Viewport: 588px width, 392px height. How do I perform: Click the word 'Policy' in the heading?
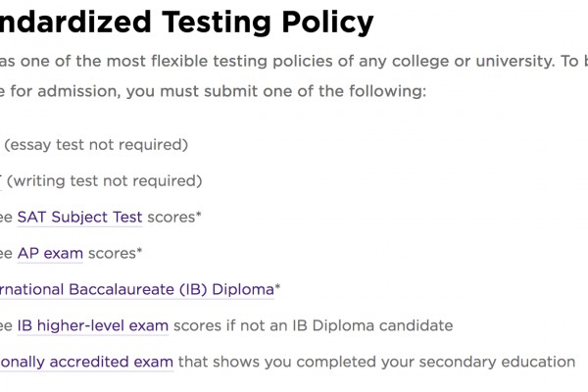coord(327,23)
